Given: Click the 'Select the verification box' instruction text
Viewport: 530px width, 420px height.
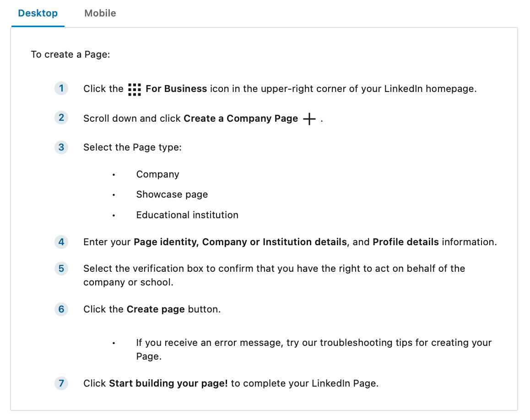Looking at the screenshot, I should (x=274, y=275).
